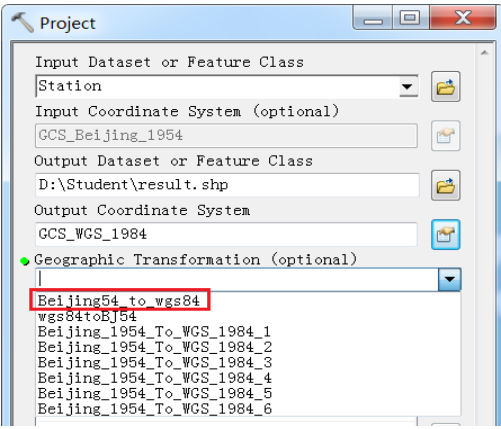Click the Project hammer tool icon
The image size is (501, 429).
click(x=22, y=22)
